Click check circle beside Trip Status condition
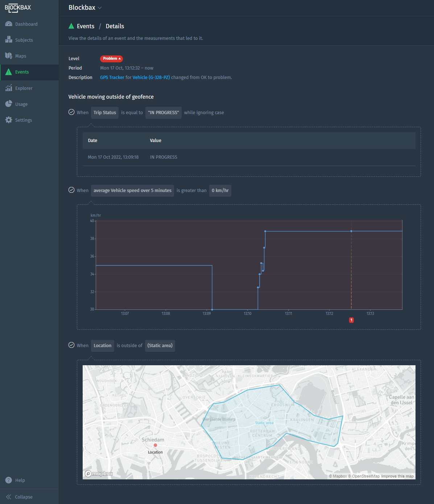Screen dimensions: 434x504 71,112
